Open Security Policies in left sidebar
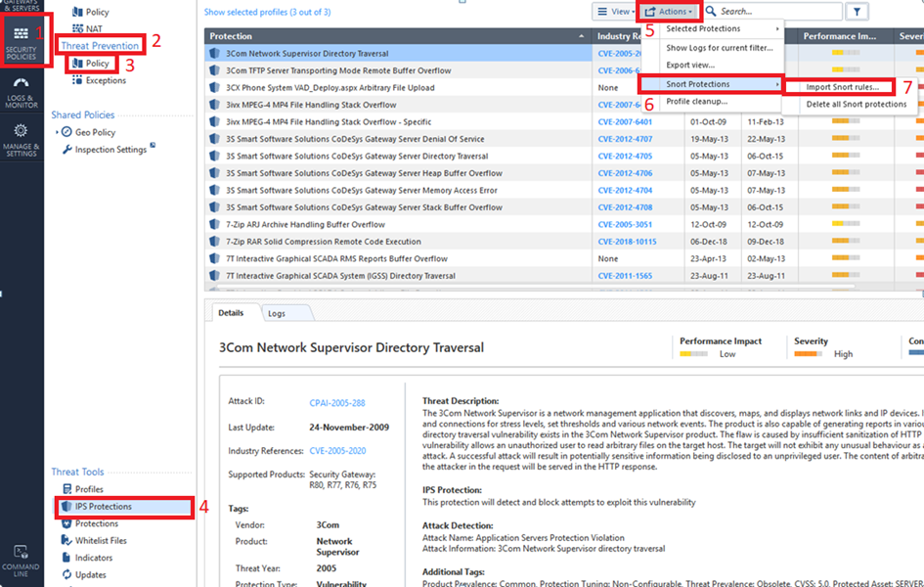Image resolution: width=924 pixels, height=587 pixels. click(x=21, y=42)
